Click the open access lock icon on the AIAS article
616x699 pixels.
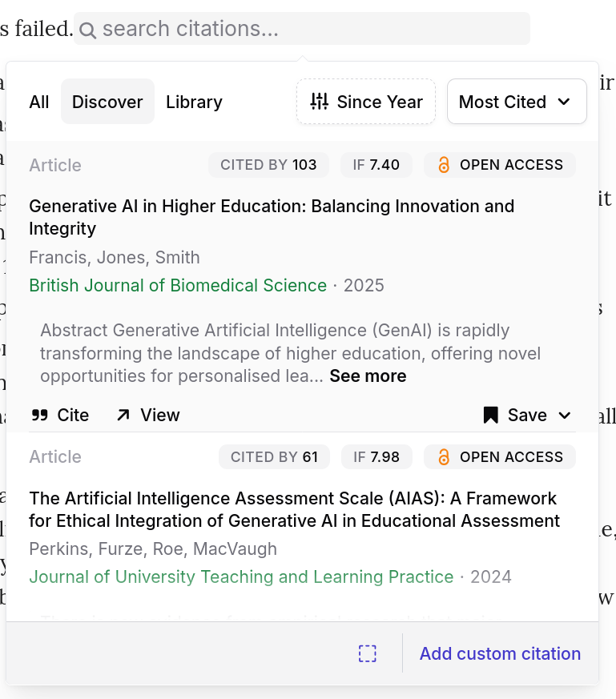click(444, 456)
